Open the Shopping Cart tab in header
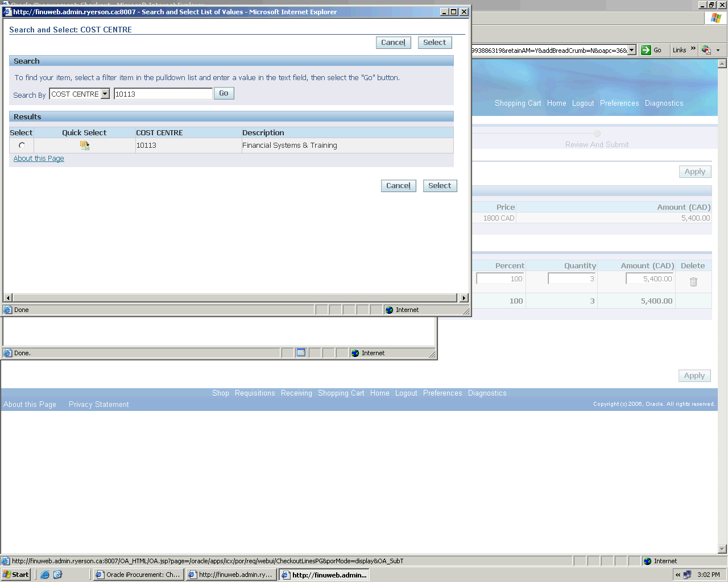Screen dimensions: 728x582 coord(518,103)
